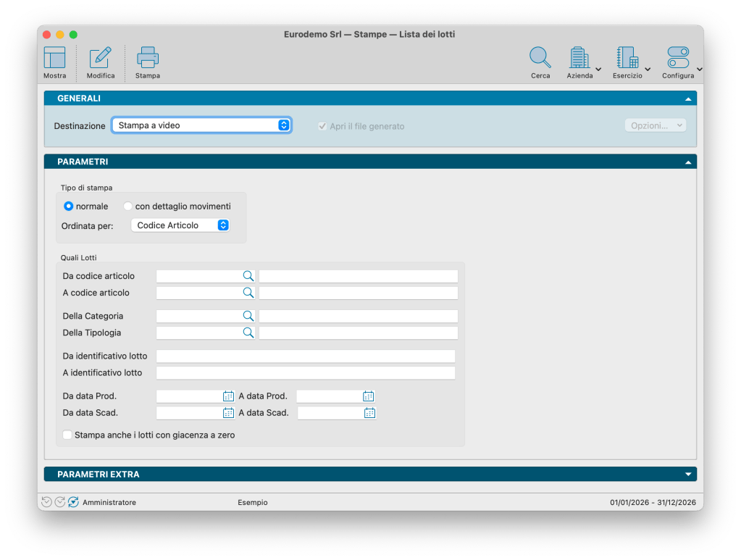
Task: Search icon for Da codice articolo
Action: pyautogui.click(x=248, y=276)
